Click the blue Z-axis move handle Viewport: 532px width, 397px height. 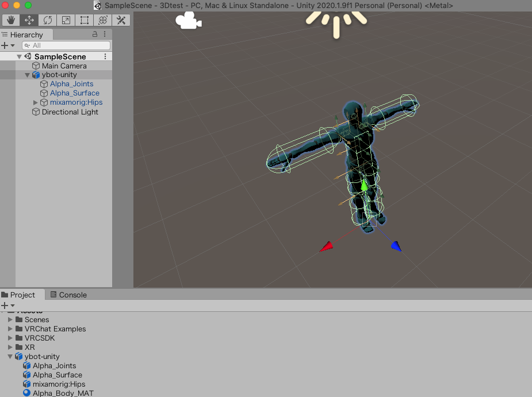click(x=396, y=246)
